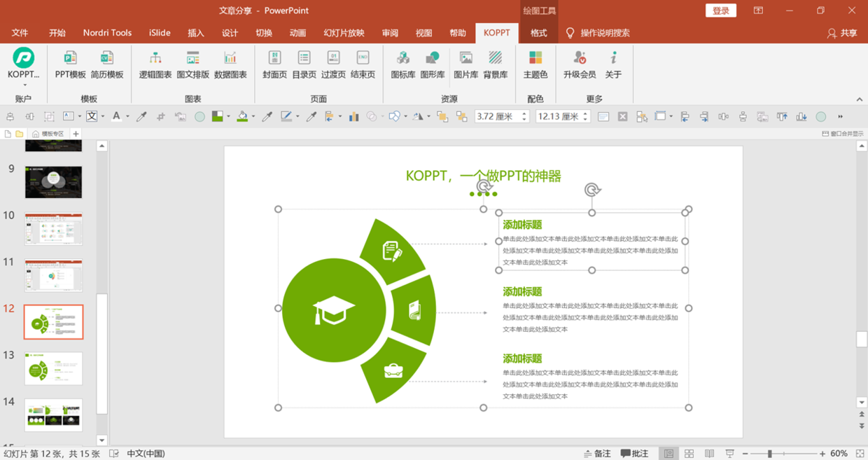
Task: Increase the 3.72 厘米 height value
Action: pyautogui.click(x=524, y=113)
